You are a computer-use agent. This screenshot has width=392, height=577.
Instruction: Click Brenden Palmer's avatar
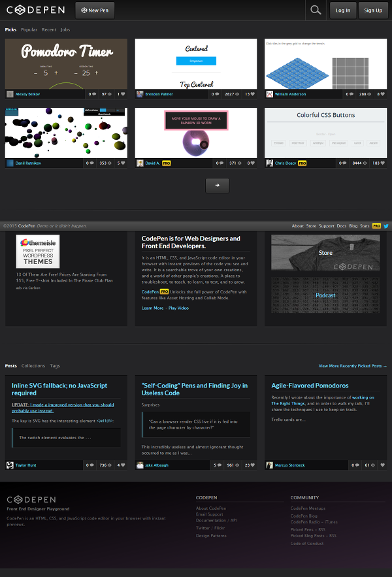[140, 94]
